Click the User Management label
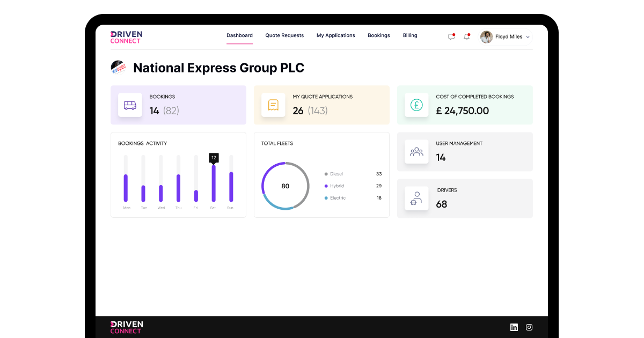644x338 pixels. pos(459,143)
